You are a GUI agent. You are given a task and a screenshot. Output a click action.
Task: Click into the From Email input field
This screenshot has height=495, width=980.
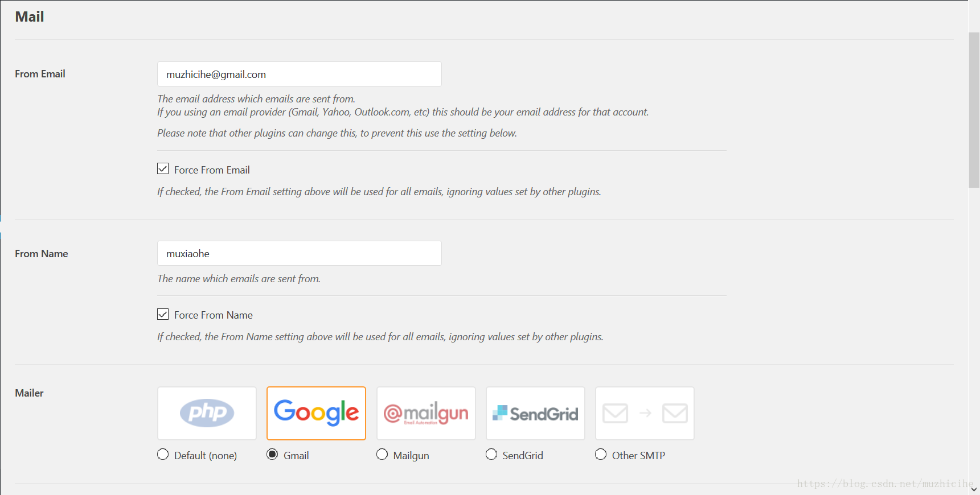300,74
